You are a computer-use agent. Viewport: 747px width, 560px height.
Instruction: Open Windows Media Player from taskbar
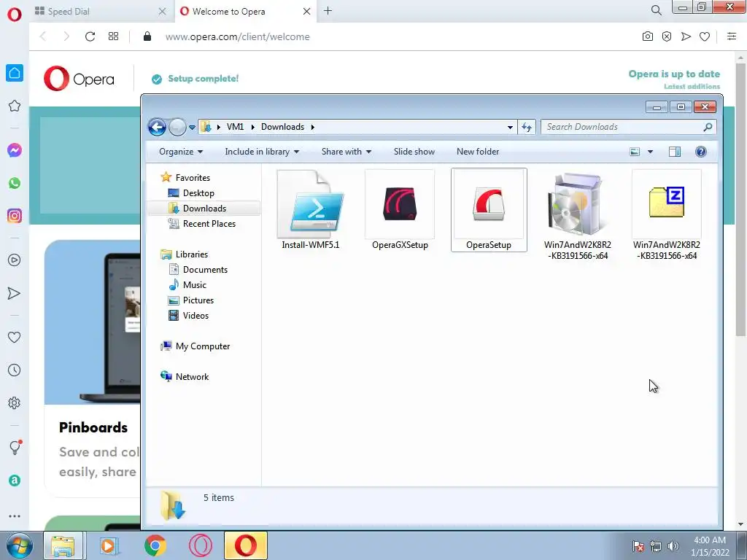click(x=109, y=545)
